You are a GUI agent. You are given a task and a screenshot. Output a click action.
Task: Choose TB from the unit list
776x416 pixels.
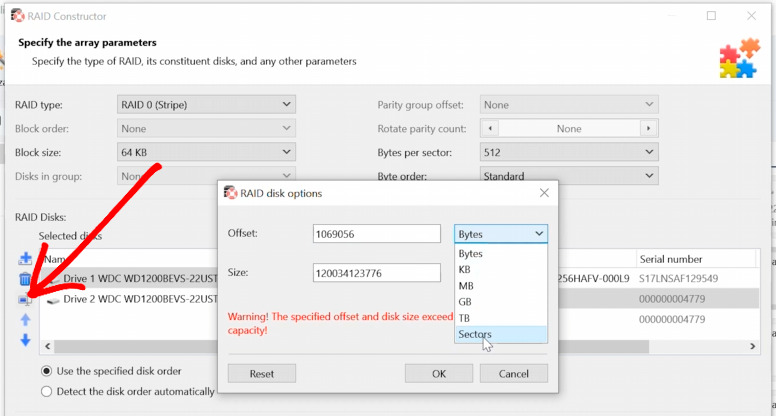click(501, 318)
